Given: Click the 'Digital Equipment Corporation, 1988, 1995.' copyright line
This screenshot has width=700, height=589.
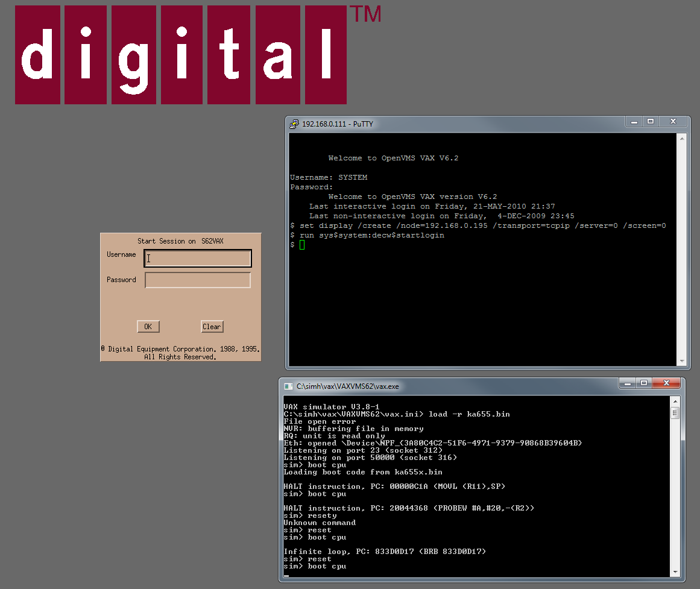Looking at the screenshot, I should click(x=180, y=349).
